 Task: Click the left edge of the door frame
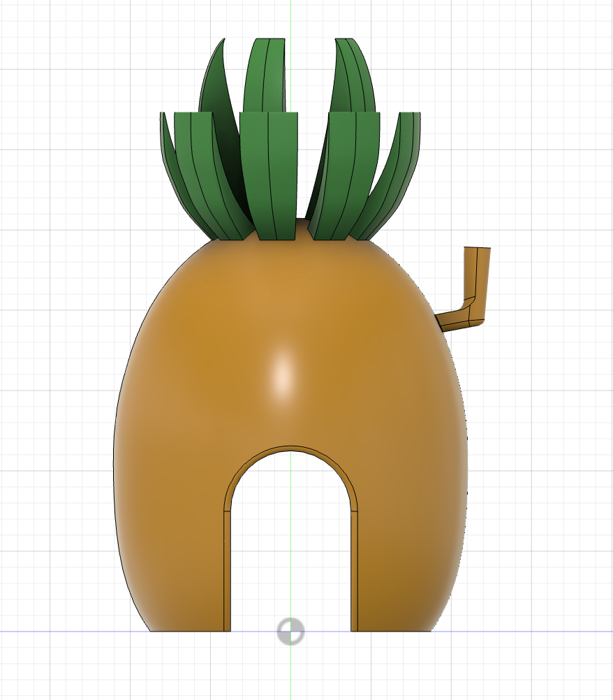tap(225, 559)
